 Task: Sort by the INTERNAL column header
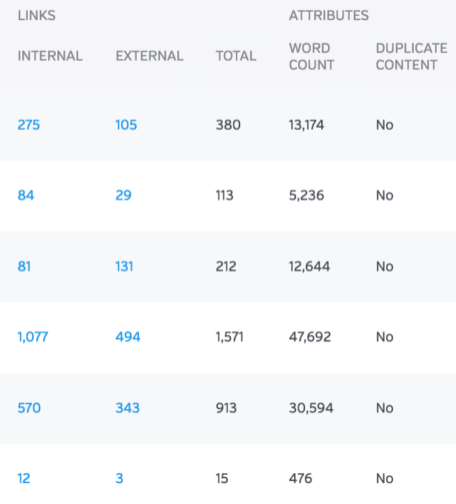click(50, 56)
